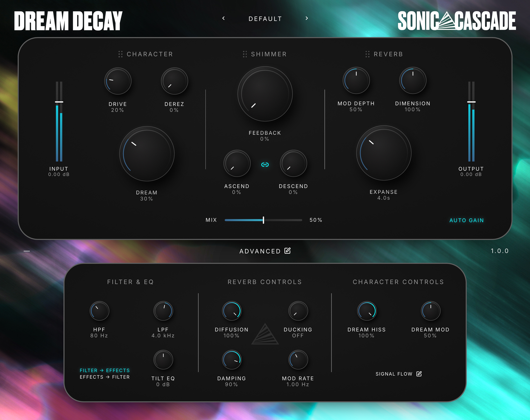
Task: Click the HPF knob
Action: click(x=99, y=311)
